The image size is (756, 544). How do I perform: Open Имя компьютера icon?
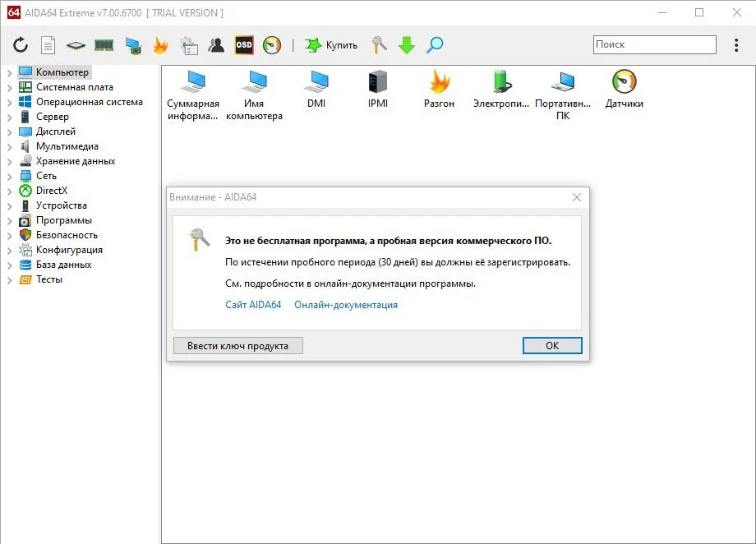point(254,95)
